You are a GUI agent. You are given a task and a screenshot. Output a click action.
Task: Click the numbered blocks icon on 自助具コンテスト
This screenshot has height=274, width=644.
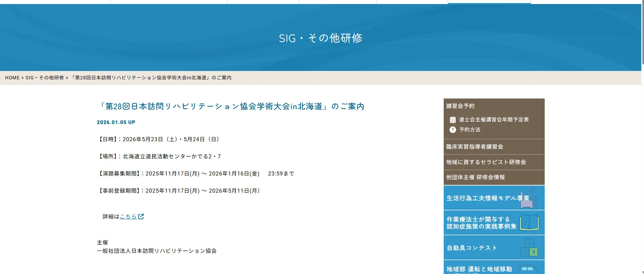529,248
